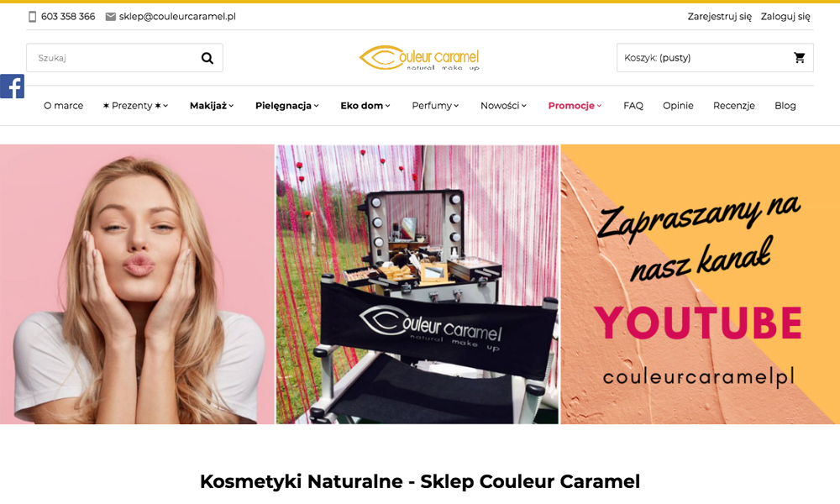This screenshot has height=504, width=840.
Task: Open the Koszyk (pusty) cart box
Action: click(715, 58)
